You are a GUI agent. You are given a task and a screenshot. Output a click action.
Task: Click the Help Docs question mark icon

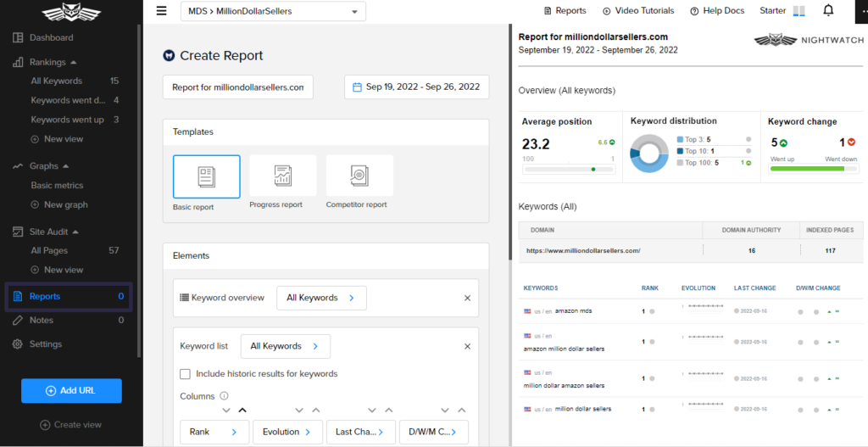694,10
